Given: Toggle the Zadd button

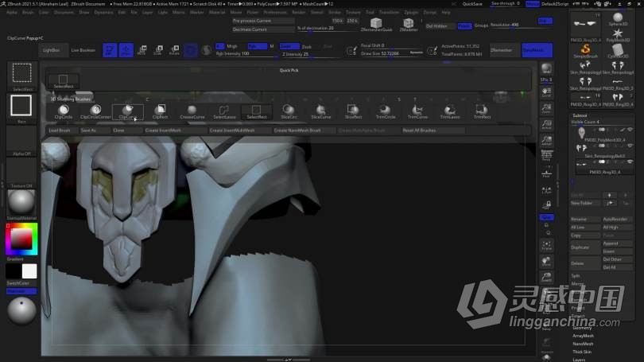Looking at the screenshot, I should click(289, 46).
